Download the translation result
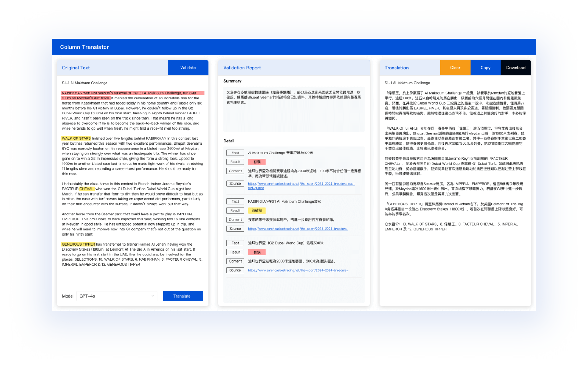This screenshot has height=368, width=588. [x=515, y=67]
